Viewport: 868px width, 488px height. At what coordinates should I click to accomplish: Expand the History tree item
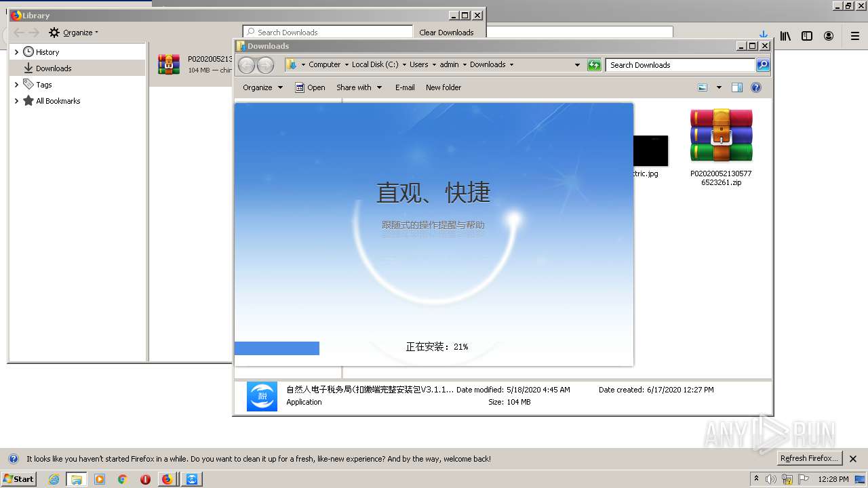[16, 52]
